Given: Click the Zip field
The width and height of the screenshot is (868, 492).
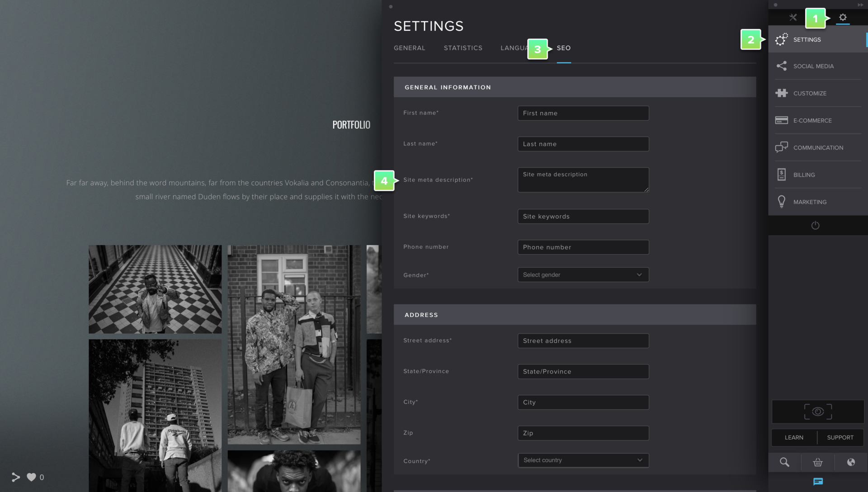Looking at the screenshot, I should [583, 433].
